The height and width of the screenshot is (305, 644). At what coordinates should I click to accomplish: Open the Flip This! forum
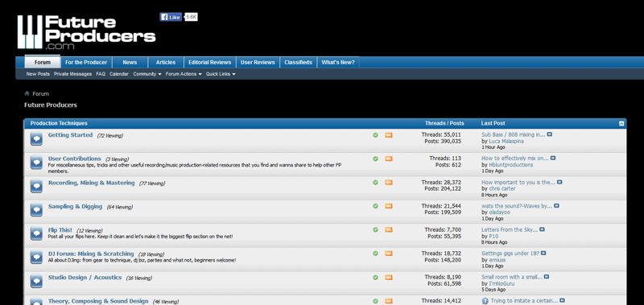pos(60,230)
